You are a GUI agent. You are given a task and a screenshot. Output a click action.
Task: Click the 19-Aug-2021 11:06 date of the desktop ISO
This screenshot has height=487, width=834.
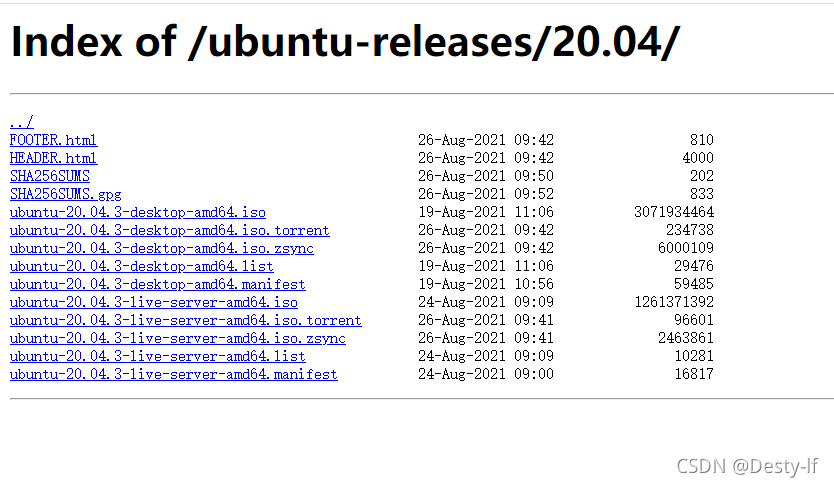click(x=486, y=212)
